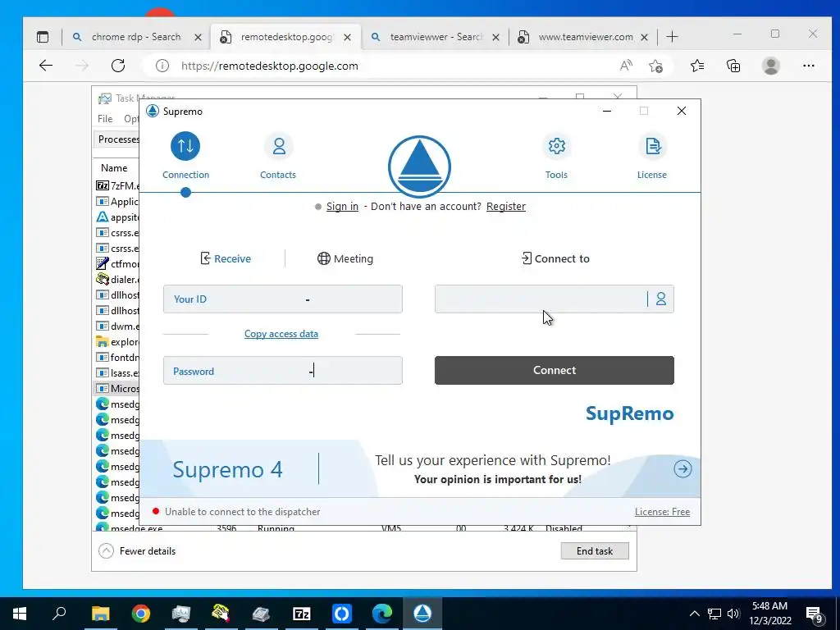Close the chrome rdp Search tab

click(198, 38)
